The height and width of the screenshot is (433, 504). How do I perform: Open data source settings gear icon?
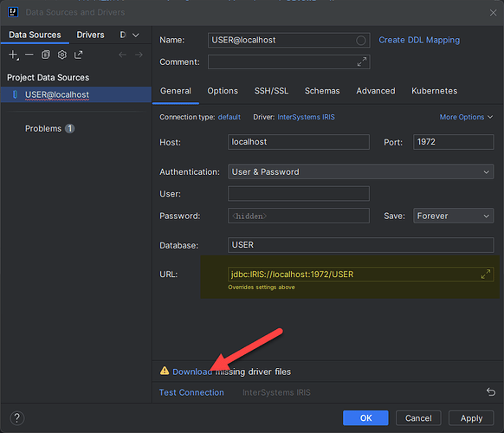(x=62, y=55)
